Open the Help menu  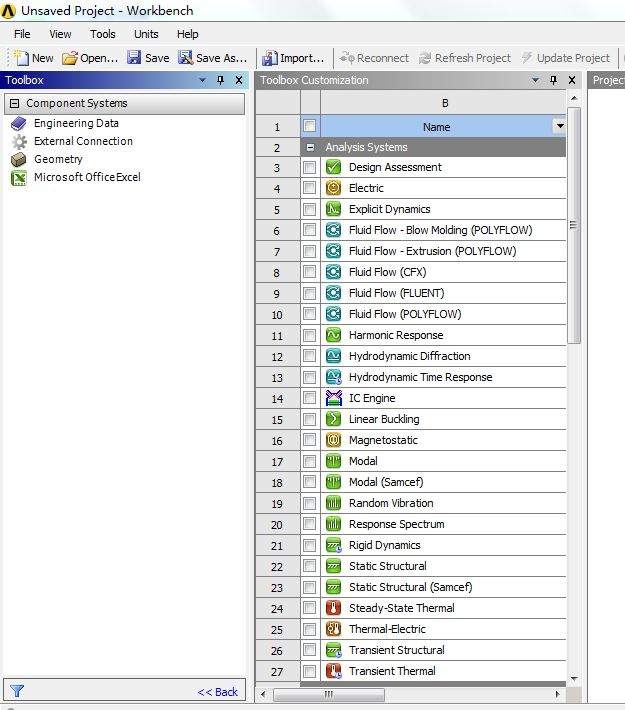(x=188, y=34)
